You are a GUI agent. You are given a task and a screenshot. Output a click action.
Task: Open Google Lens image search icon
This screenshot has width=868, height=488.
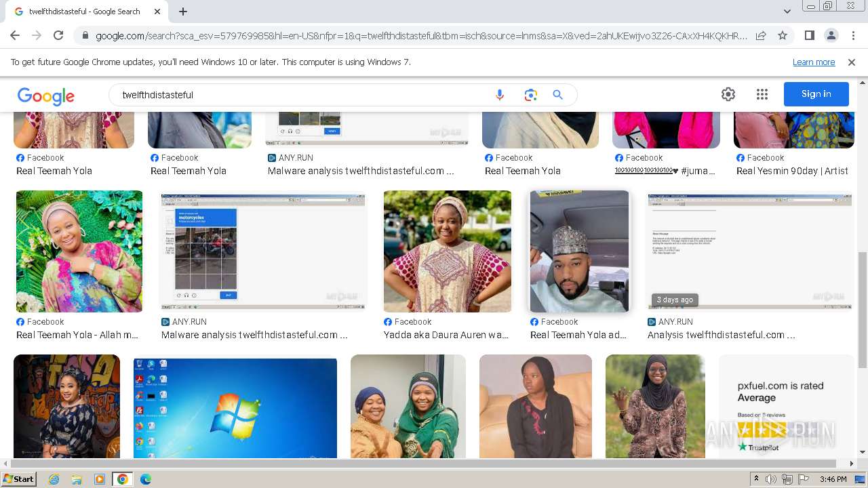coord(530,95)
